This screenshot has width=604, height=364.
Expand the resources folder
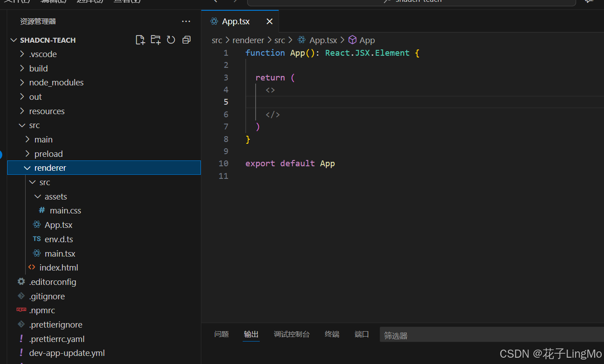(22, 111)
